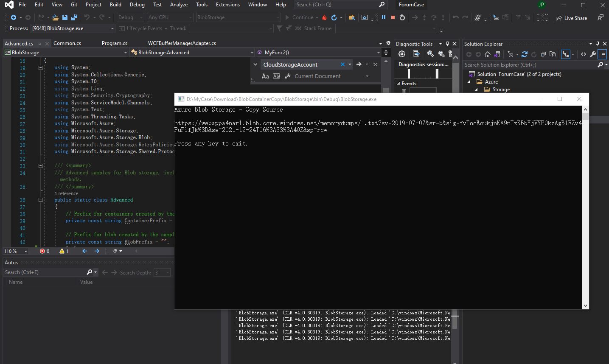Open the Debug menu
609x364 pixels.
(x=137, y=5)
